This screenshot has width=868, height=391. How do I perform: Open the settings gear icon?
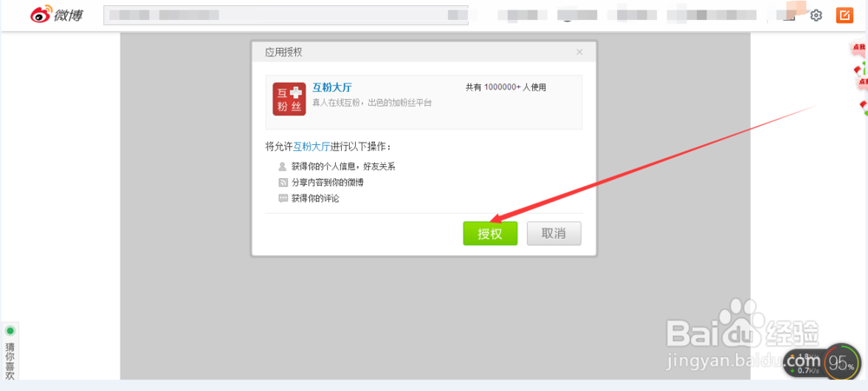(x=816, y=16)
